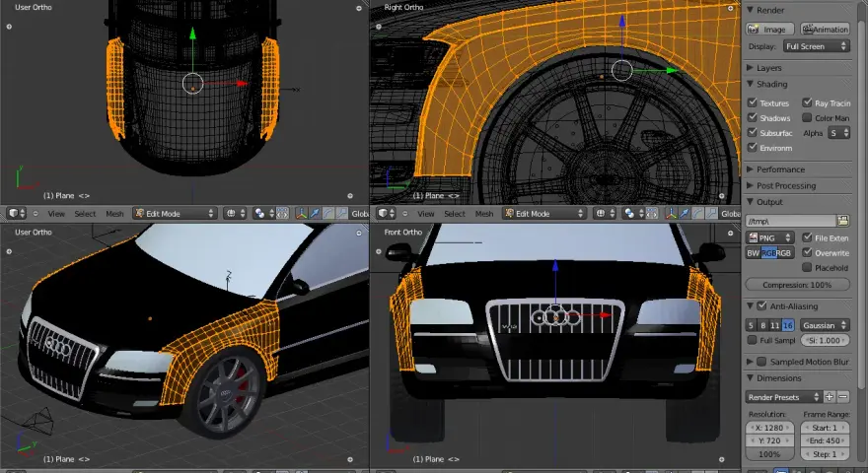Open editor type selector in Right Ortho viewport header
This screenshot has width=868, height=473.
tap(387, 213)
